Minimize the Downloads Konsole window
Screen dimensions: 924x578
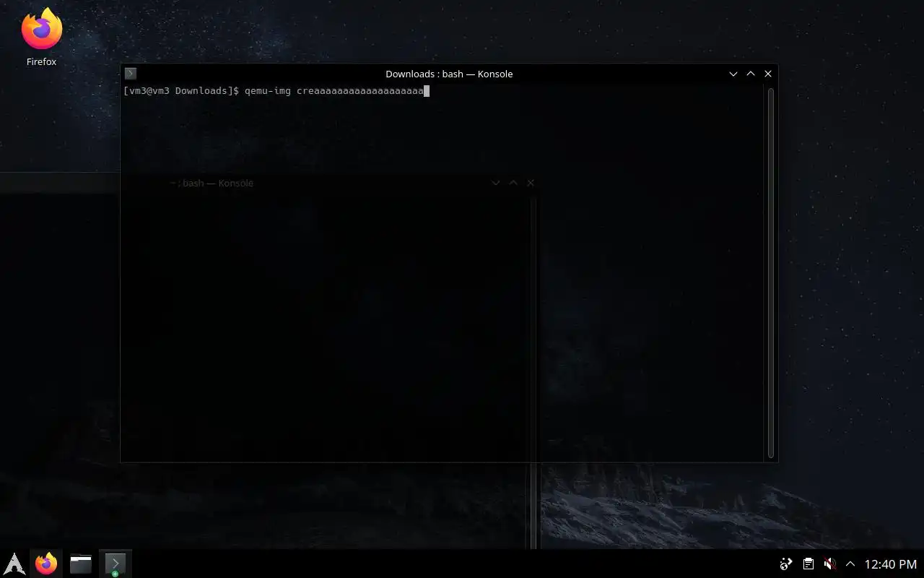(x=733, y=74)
